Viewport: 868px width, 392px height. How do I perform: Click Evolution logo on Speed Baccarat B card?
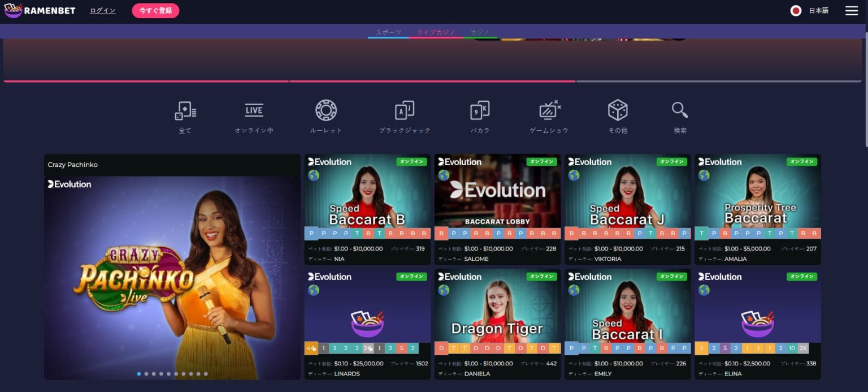point(329,162)
